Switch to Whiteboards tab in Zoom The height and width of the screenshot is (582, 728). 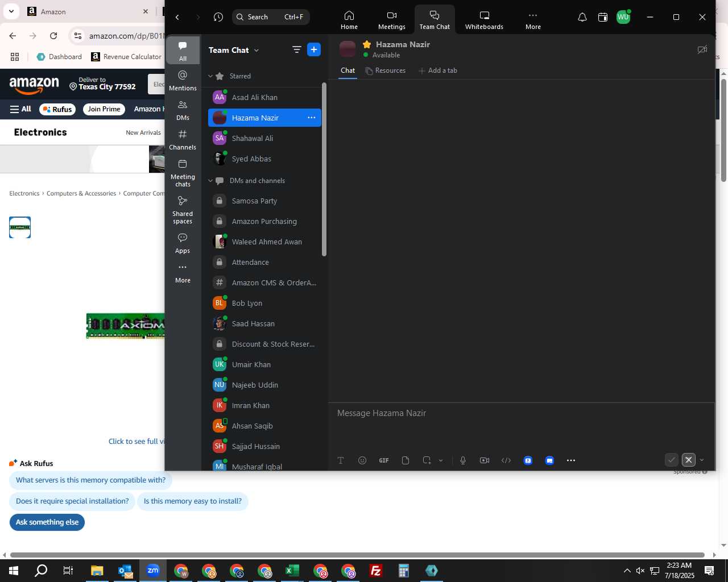point(484,20)
